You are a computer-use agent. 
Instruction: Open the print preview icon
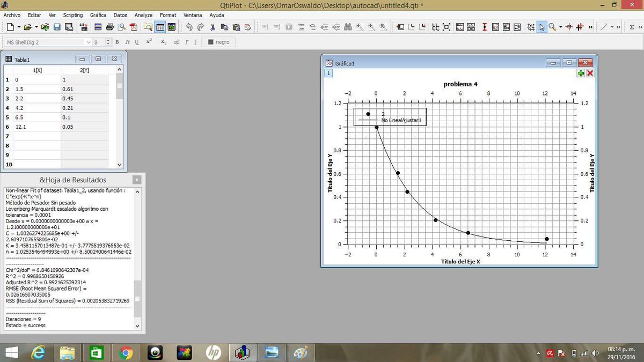point(122,27)
